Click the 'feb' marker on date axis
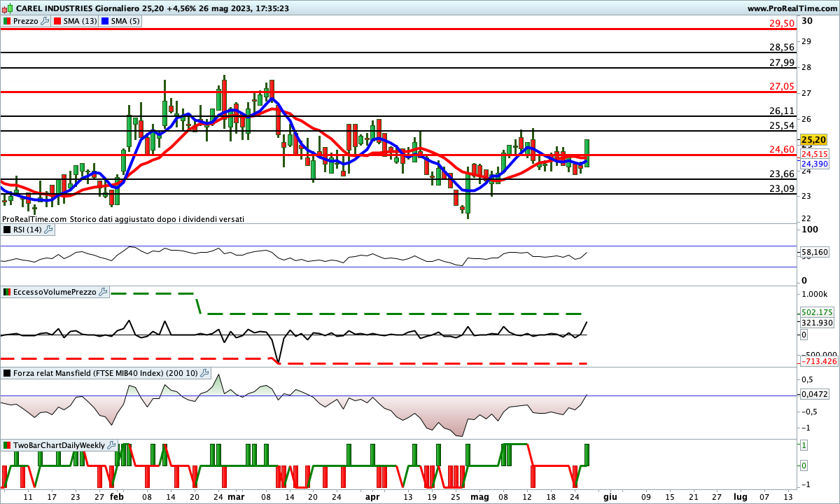 (116, 496)
